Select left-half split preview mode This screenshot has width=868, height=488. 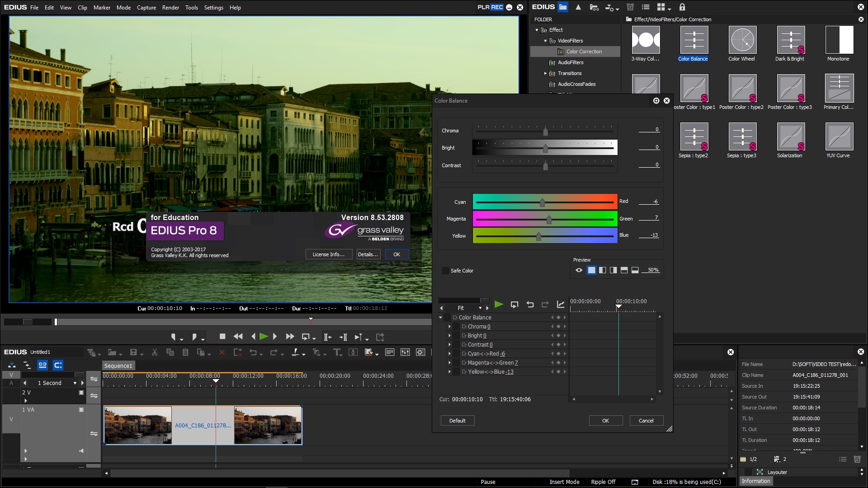coord(602,270)
